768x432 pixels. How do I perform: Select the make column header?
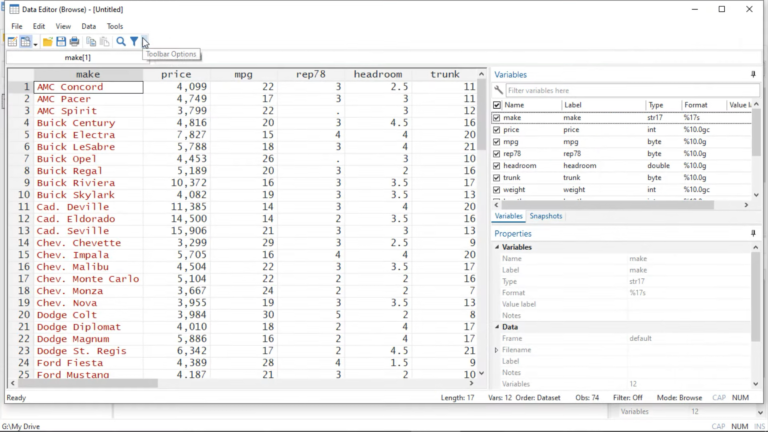pos(88,74)
